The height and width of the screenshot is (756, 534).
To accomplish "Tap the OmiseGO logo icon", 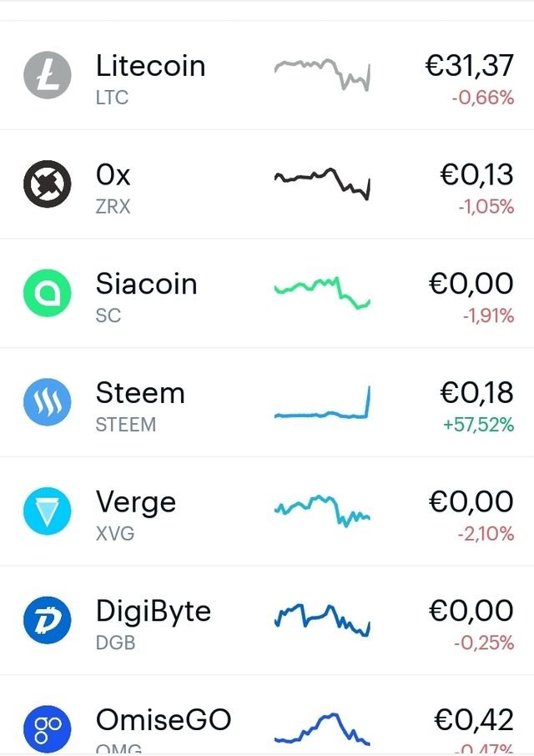I will (x=48, y=727).
